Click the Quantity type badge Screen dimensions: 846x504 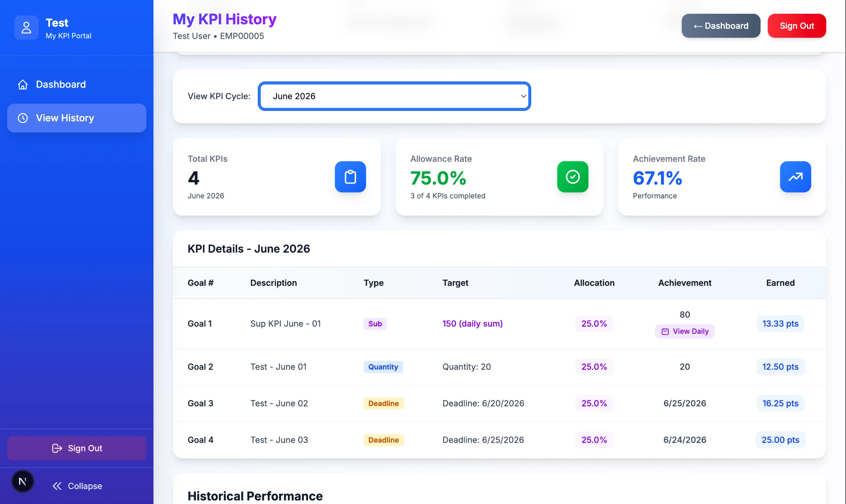tap(383, 367)
